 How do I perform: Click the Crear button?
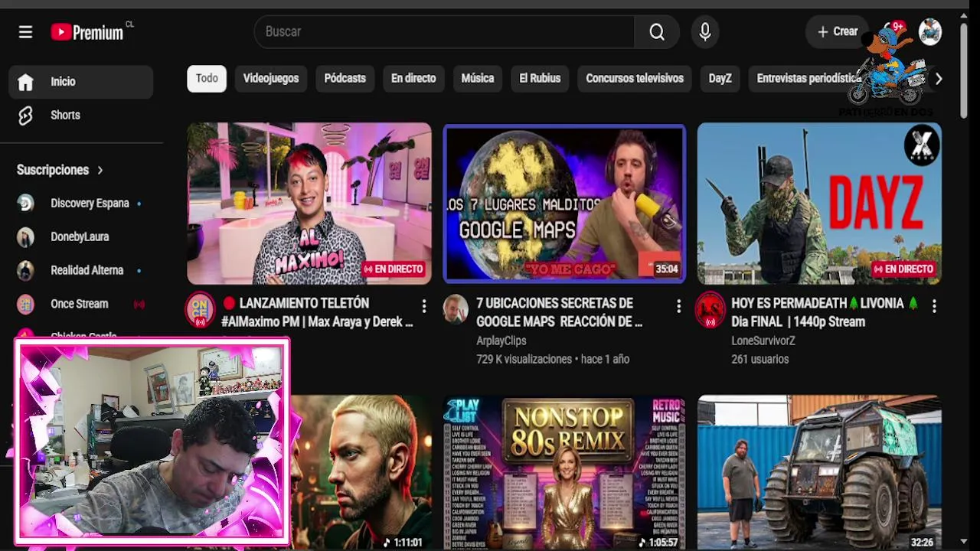837,31
